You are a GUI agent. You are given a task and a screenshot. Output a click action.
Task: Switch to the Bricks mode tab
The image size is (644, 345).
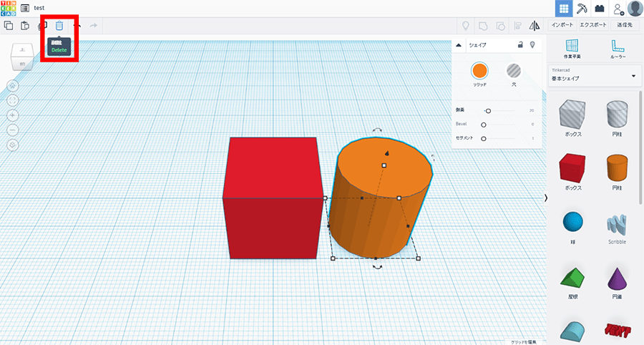(x=600, y=8)
